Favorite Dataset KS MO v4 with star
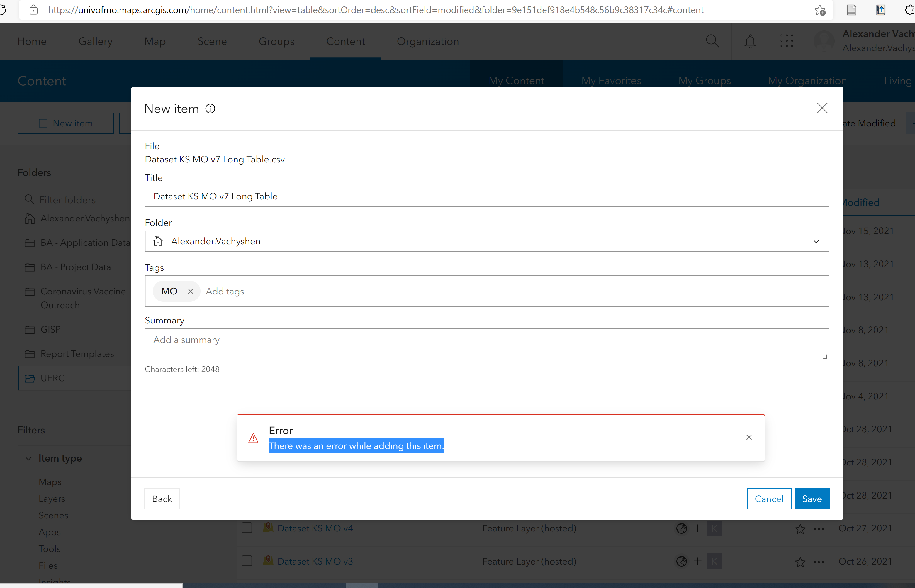 800,529
